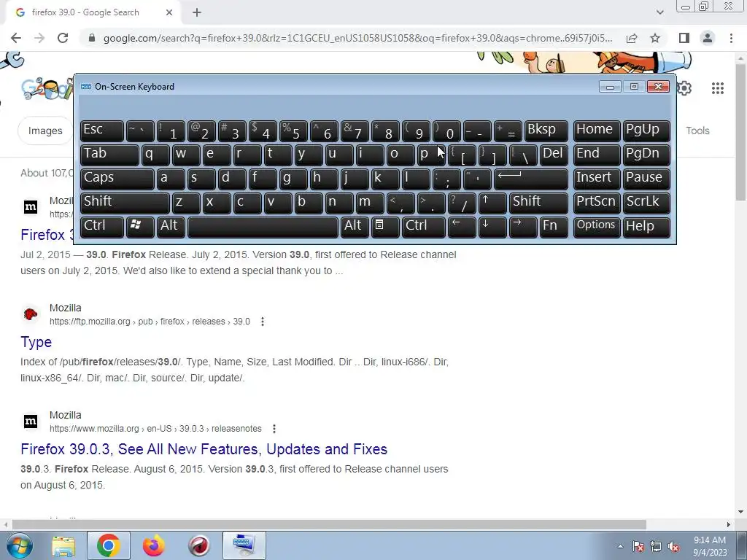Open the Chrome profile avatar

(x=708, y=38)
